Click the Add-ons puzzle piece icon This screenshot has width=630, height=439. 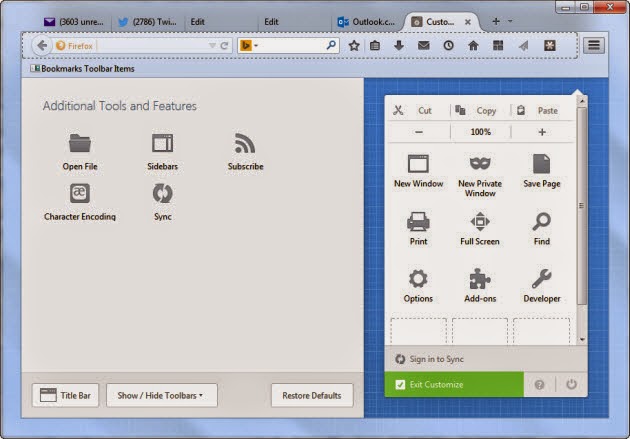pyautogui.click(x=480, y=279)
